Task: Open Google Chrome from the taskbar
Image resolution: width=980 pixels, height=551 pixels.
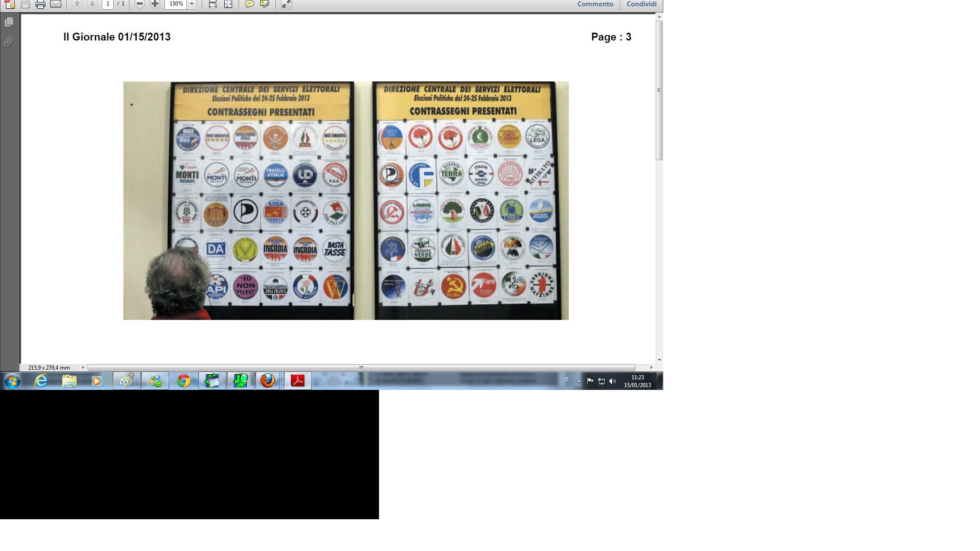Action: [184, 381]
